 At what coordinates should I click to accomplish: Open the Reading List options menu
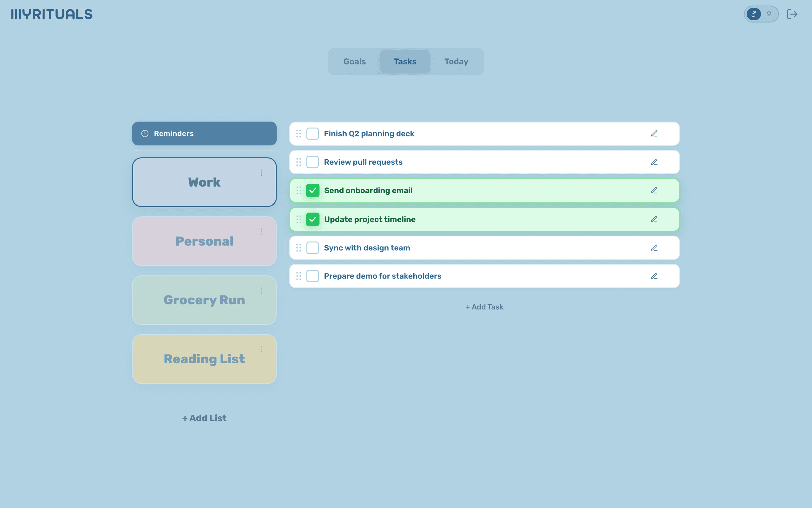pos(262,349)
